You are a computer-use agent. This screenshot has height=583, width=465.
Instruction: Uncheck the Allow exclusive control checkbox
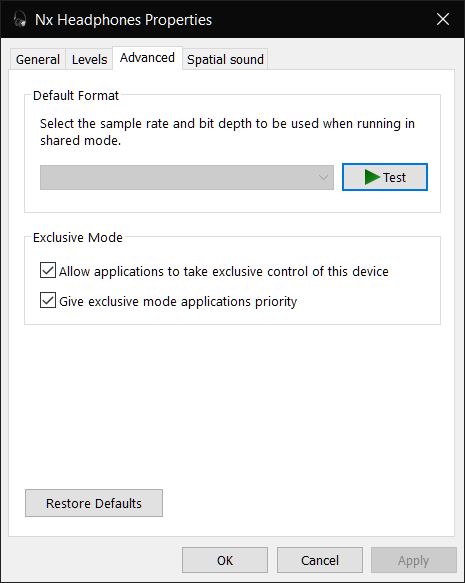click(48, 270)
